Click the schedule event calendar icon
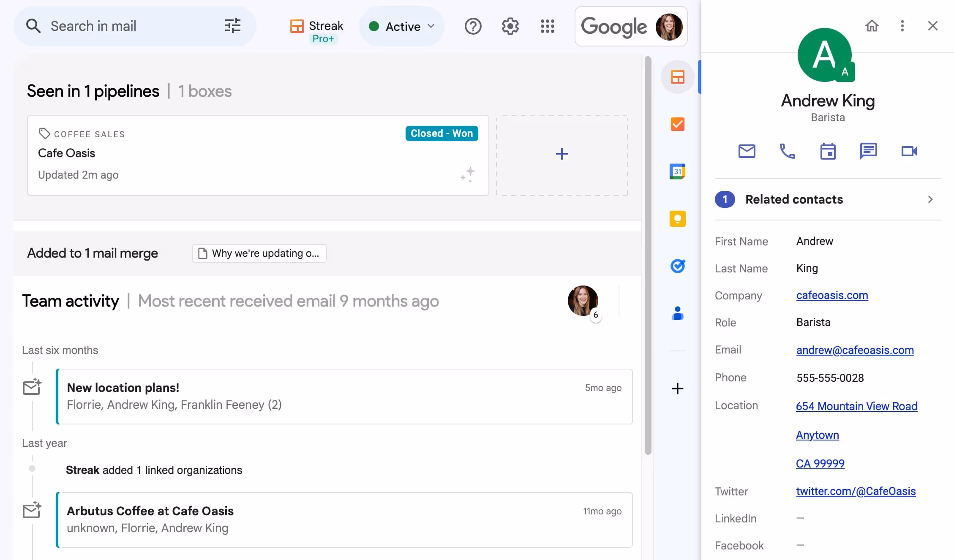Image resolution: width=954 pixels, height=560 pixels. [x=828, y=151]
